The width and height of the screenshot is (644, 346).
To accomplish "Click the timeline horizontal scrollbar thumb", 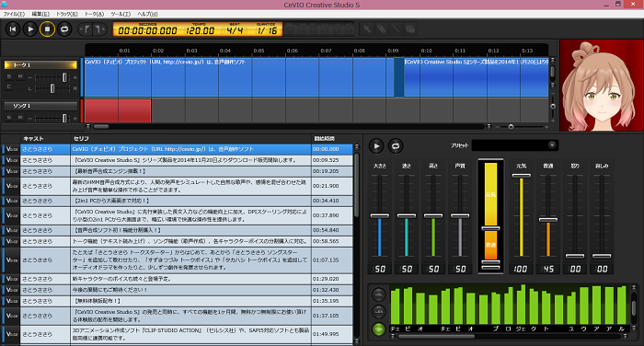I will coord(101,127).
